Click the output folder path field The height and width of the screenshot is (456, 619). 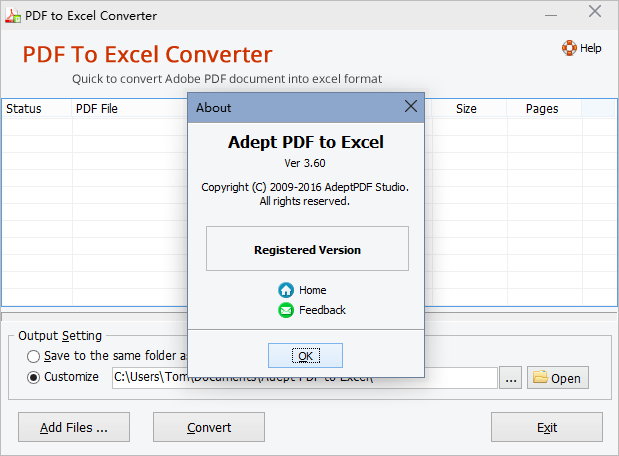point(304,378)
